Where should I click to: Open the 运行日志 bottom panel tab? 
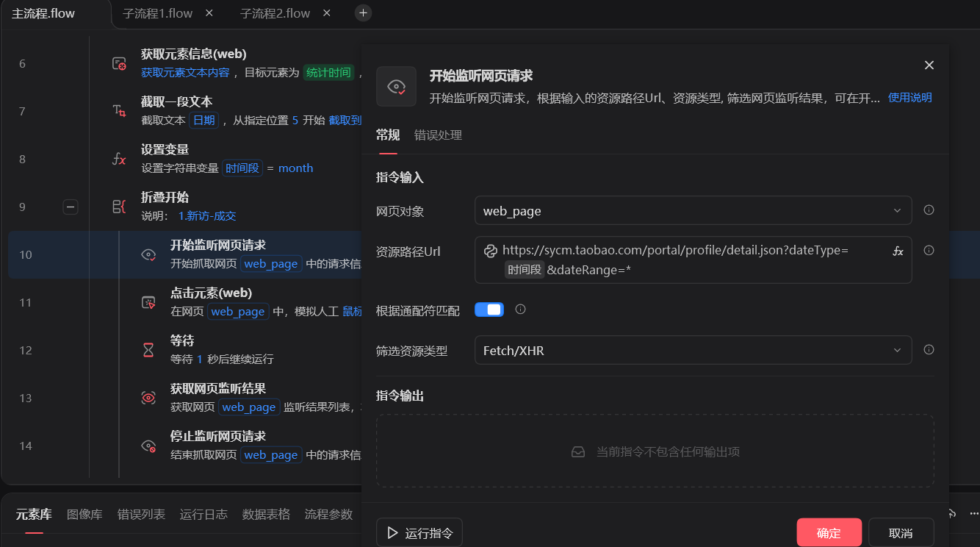[x=203, y=514]
